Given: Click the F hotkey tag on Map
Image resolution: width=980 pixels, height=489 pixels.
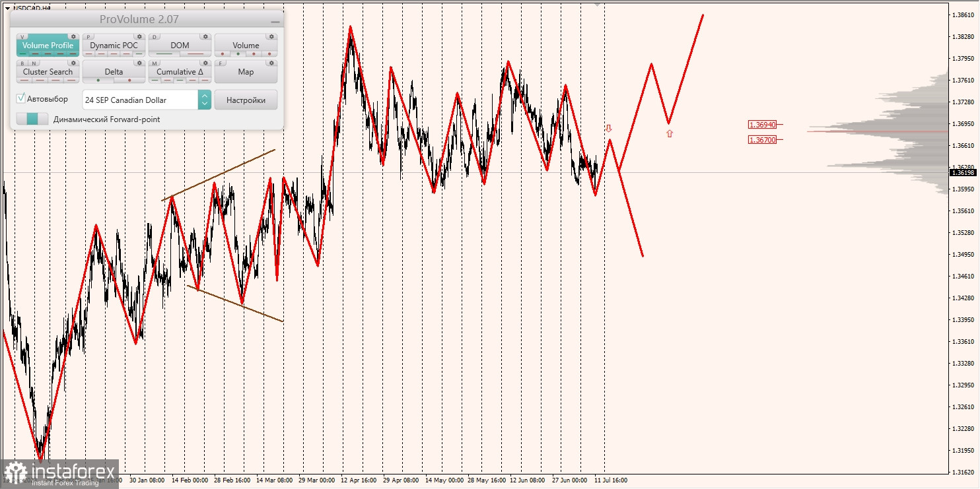Looking at the screenshot, I should coord(221,63).
